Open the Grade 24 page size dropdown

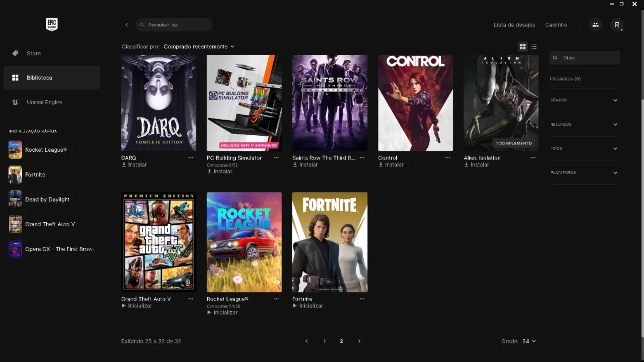tap(529, 341)
